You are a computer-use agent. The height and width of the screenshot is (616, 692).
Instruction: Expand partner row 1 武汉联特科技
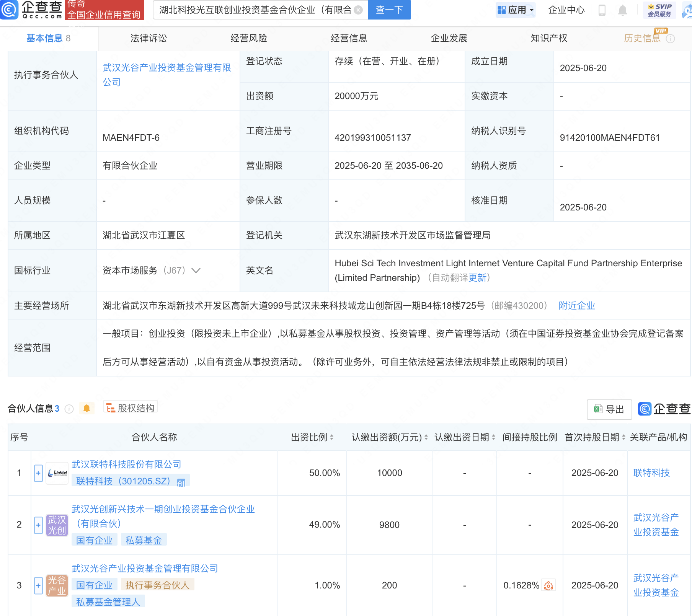point(38,473)
